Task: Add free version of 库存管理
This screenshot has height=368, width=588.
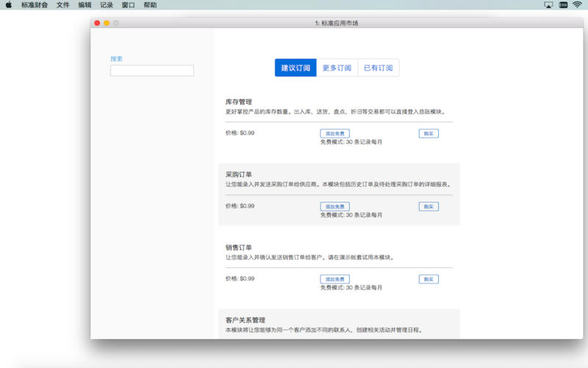Action: click(x=334, y=133)
